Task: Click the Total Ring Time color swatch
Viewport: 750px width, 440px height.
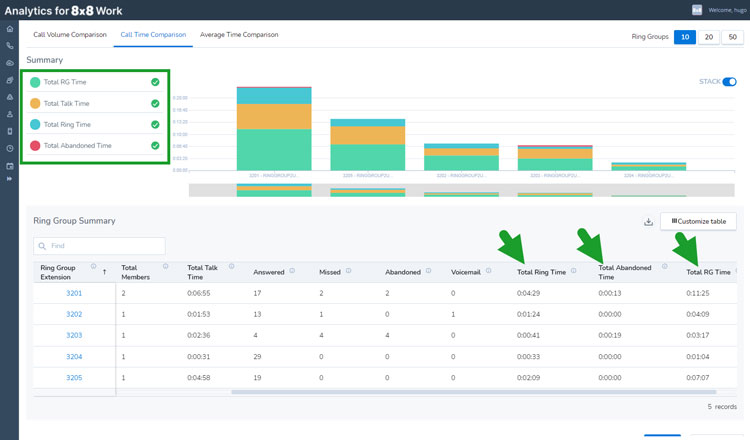Action: tap(35, 125)
